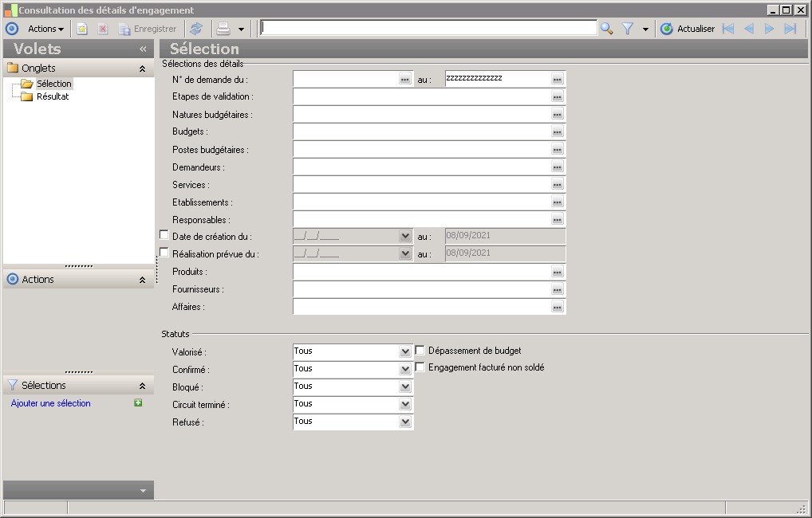The width and height of the screenshot is (812, 518).
Task: Click the green plus add selection icon
Action: (x=138, y=403)
